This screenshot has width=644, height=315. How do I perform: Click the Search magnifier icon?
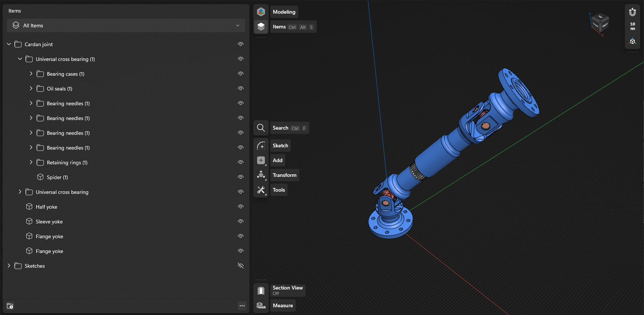(x=261, y=128)
